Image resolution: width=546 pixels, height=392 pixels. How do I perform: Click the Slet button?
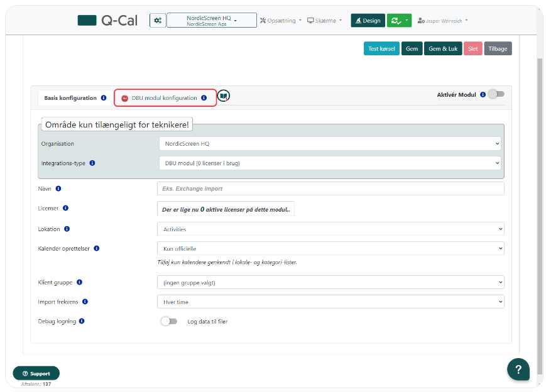pyautogui.click(x=473, y=49)
